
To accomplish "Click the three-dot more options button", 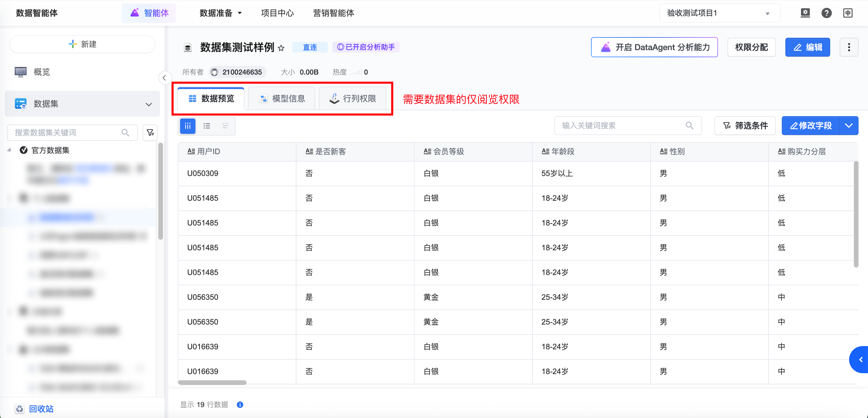I will pos(849,47).
